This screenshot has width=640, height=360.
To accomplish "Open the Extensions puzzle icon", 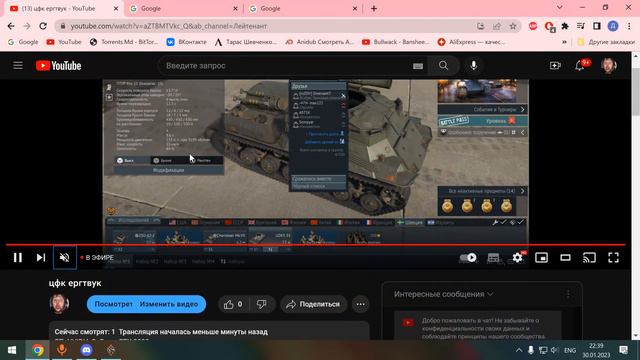I will pos(565,26).
